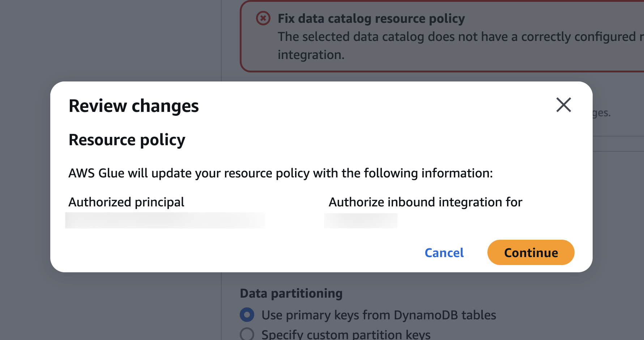The image size is (644, 340).
Task: Select Use primary keys from DynamoDB tables radio
Action: [247, 315]
